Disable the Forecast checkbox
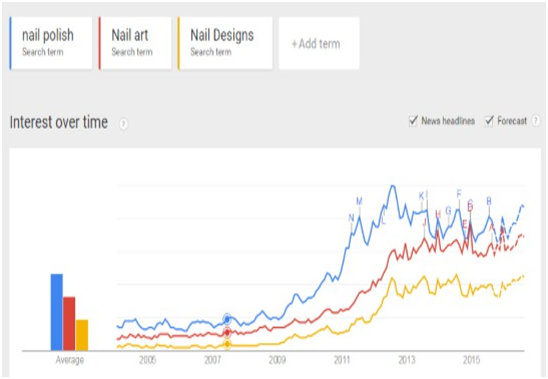Screen dimensions: 548x379 (489, 121)
